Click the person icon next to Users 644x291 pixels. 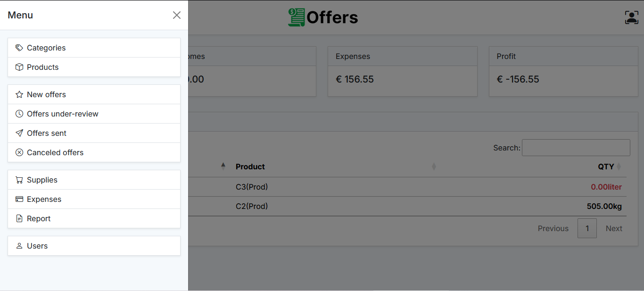[x=19, y=246]
